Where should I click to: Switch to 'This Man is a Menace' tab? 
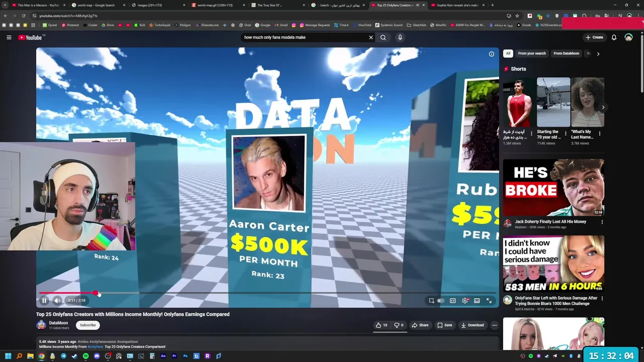(38, 5)
